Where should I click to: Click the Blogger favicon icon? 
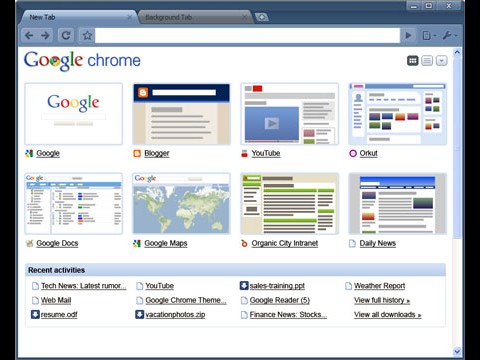(x=137, y=153)
